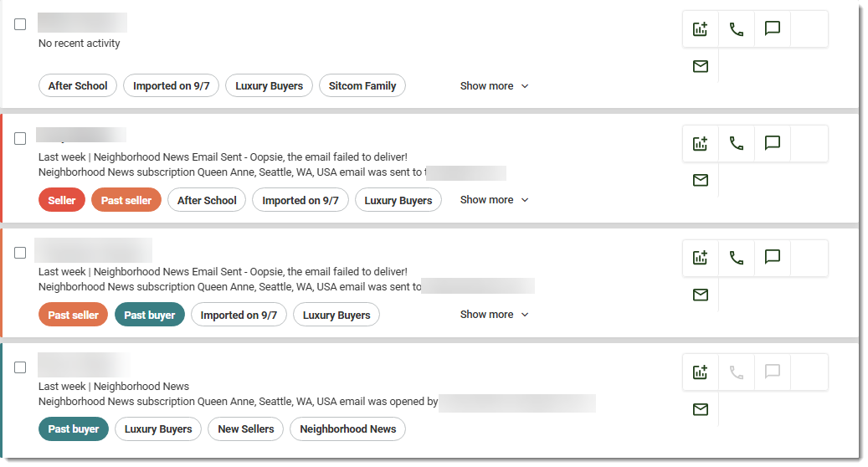Expand Show more on the Seller-tagged contact
This screenshot has width=868, height=467.
(495, 200)
